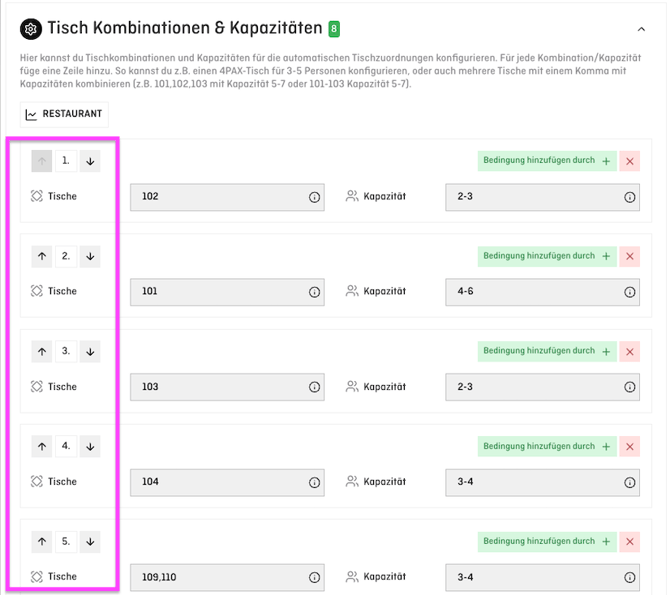Move row 3 up with arrow
The width and height of the screenshot is (670, 595).
(41, 351)
